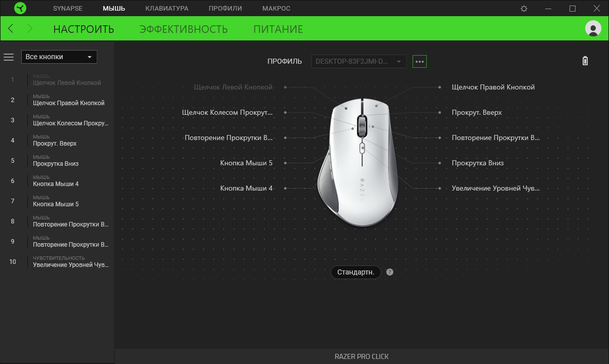This screenshot has width=609, height=364.
Task: Select the МАКРОС menu item
Action: click(276, 9)
